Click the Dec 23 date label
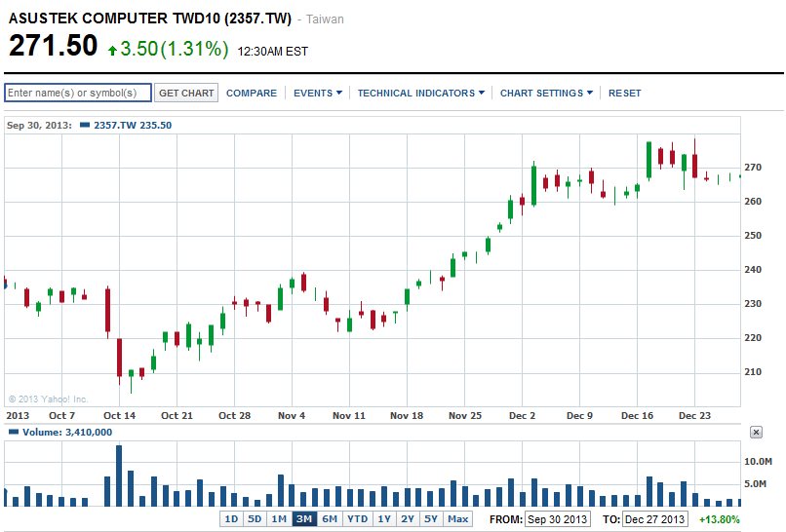The image size is (786, 532). [694, 415]
